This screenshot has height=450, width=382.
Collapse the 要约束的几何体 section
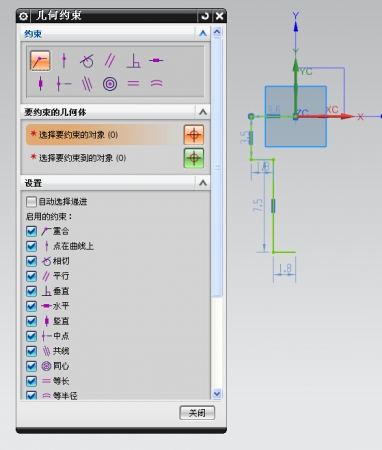point(203,112)
